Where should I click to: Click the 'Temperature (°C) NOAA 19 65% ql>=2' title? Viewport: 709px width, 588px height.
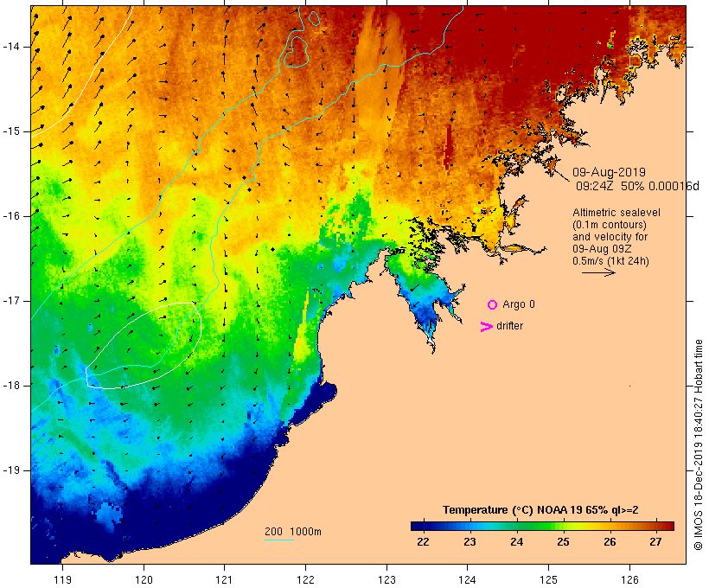point(540,510)
